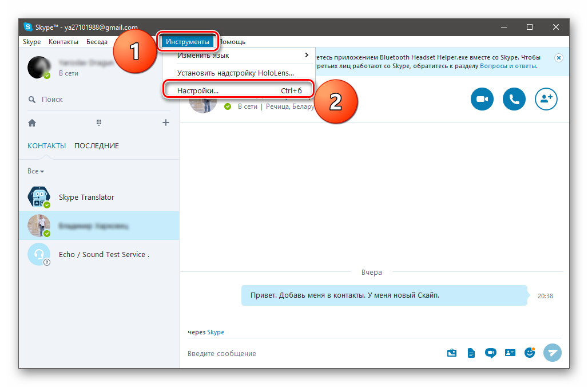The image size is (588, 387).
Task: Click the Поиск search field
Action: [x=99, y=100]
